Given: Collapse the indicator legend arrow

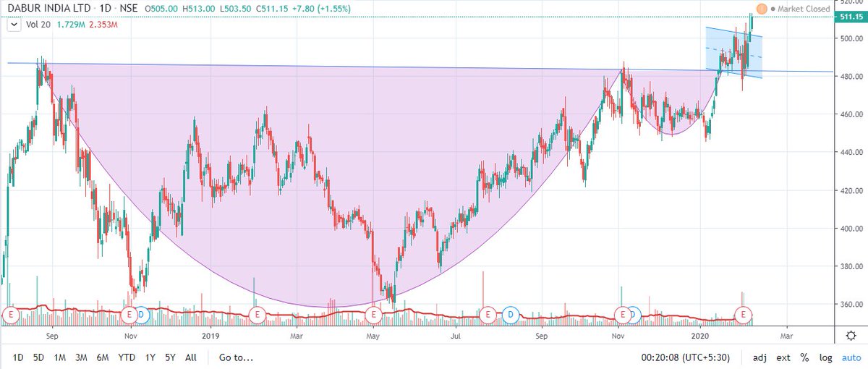Looking at the screenshot, I should pos(13,25).
